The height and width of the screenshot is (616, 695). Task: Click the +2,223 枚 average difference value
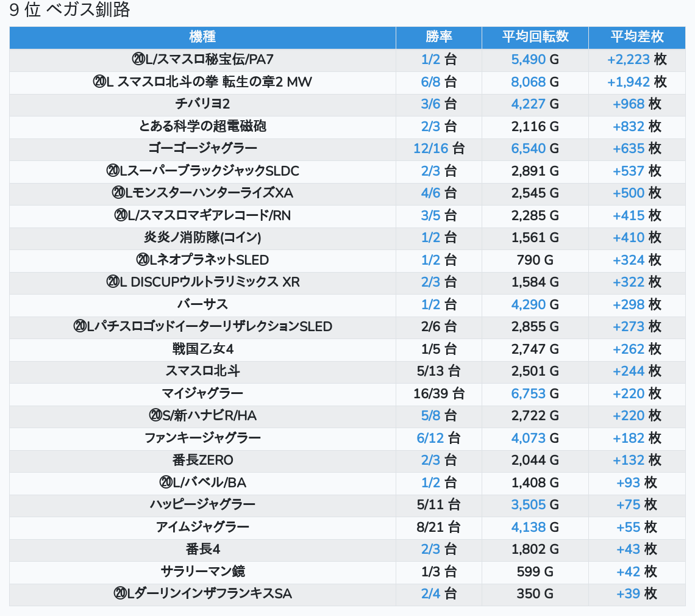pos(636,59)
